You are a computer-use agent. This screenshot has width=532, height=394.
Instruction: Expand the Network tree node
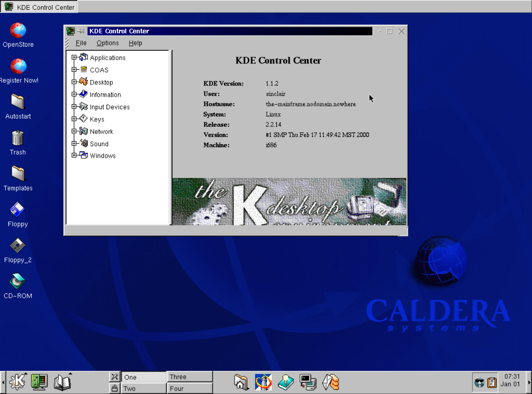coord(74,131)
